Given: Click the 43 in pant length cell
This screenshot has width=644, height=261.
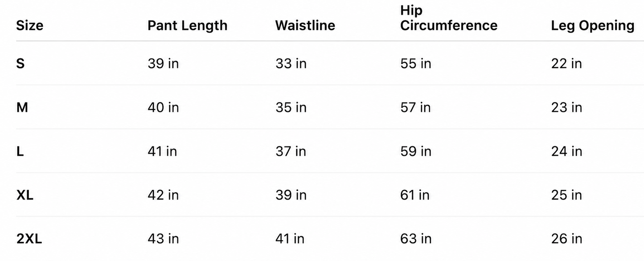Looking at the screenshot, I should tap(163, 239).
